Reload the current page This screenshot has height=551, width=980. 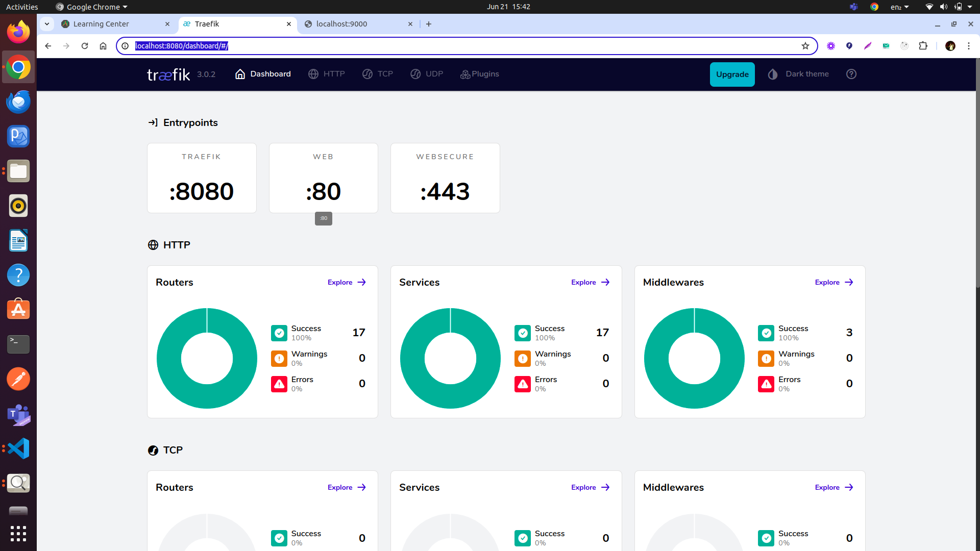click(x=85, y=46)
